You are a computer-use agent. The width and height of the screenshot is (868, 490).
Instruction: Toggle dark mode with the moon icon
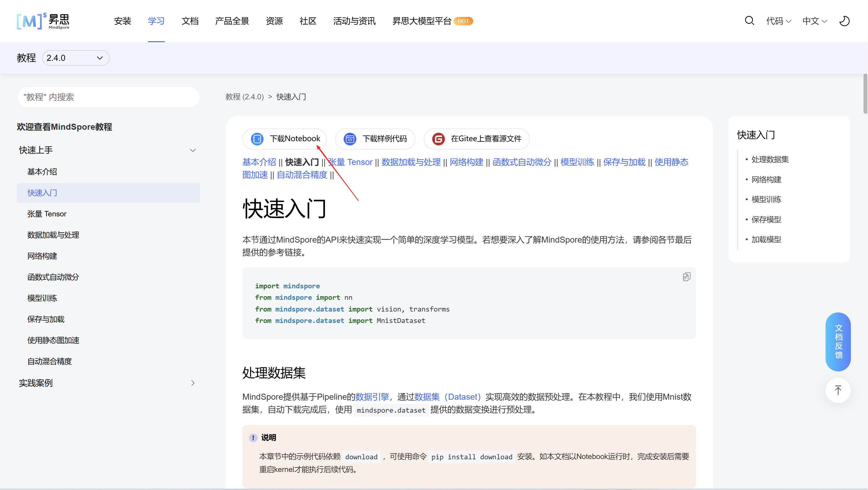[x=845, y=21]
